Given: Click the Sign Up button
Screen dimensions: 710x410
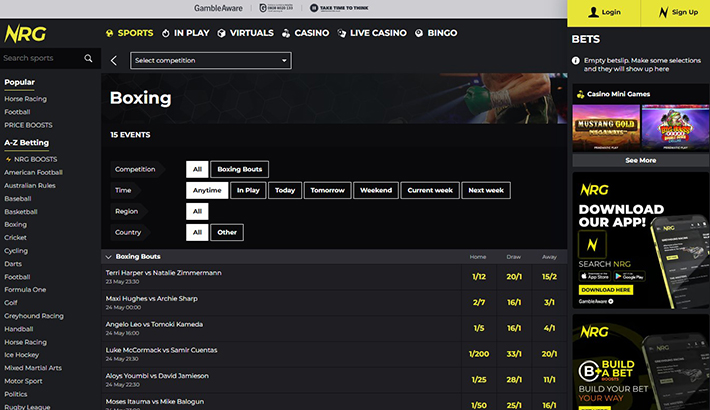Looking at the screenshot, I should 676,13.
